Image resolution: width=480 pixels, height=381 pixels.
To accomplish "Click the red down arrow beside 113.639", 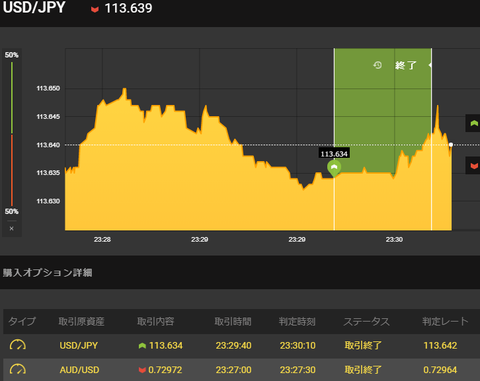I will [95, 9].
